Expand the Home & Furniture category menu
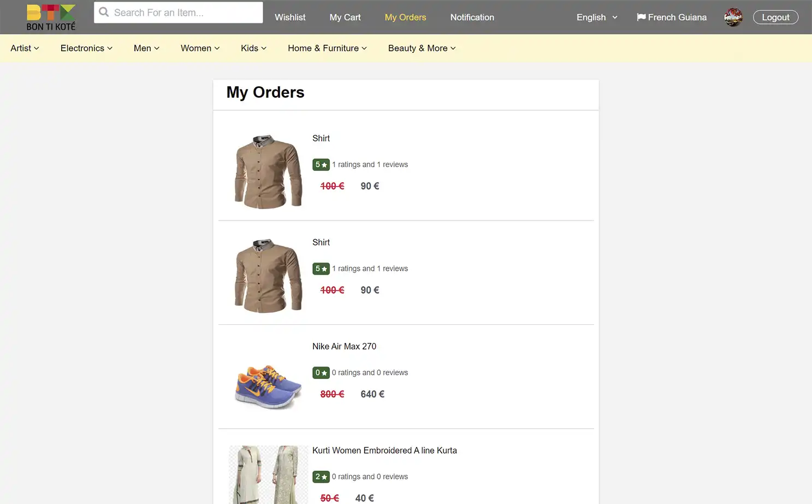 pyautogui.click(x=327, y=48)
